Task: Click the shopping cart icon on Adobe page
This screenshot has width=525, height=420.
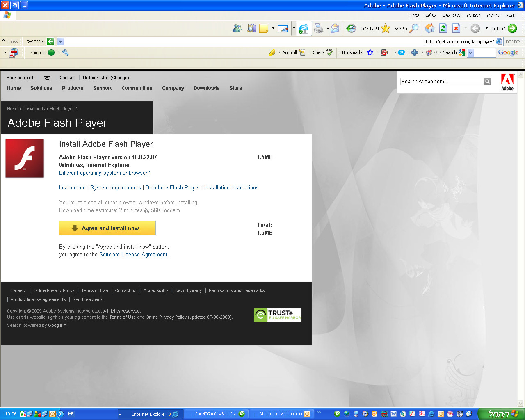Action: click(47, 78)
